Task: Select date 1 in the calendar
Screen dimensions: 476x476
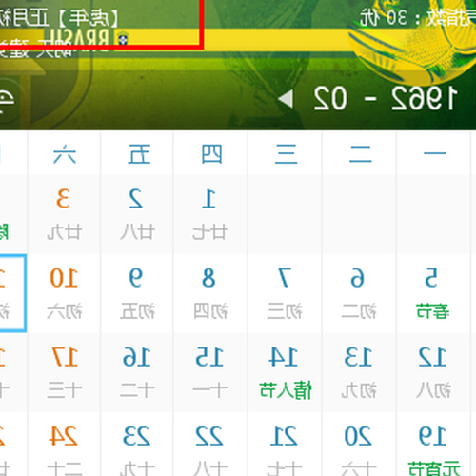Action: (210, 213)
